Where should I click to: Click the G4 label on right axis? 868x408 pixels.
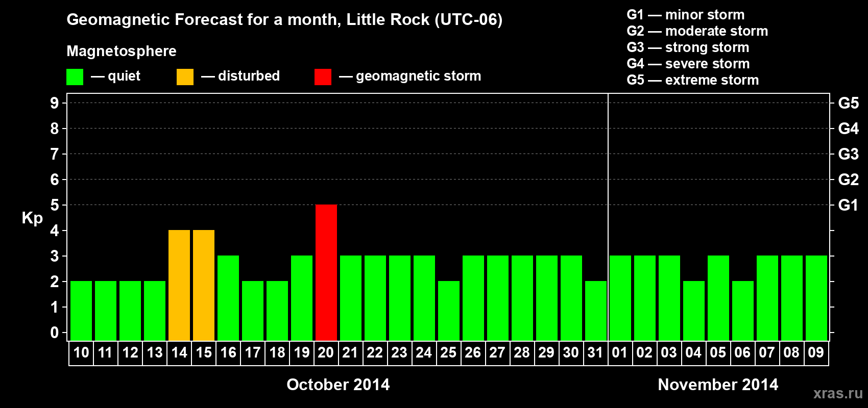[x=849, y=129]
